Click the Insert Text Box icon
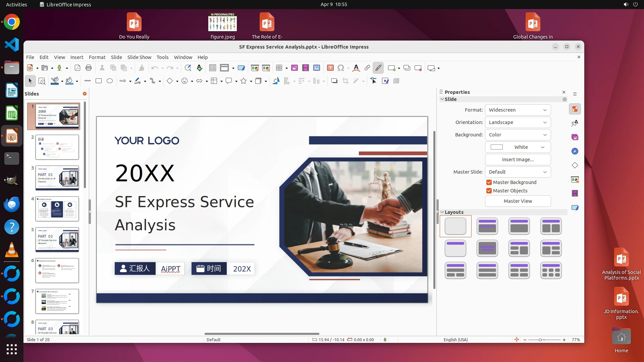Viewport: 644px width, 362px height. click(330, 68)
